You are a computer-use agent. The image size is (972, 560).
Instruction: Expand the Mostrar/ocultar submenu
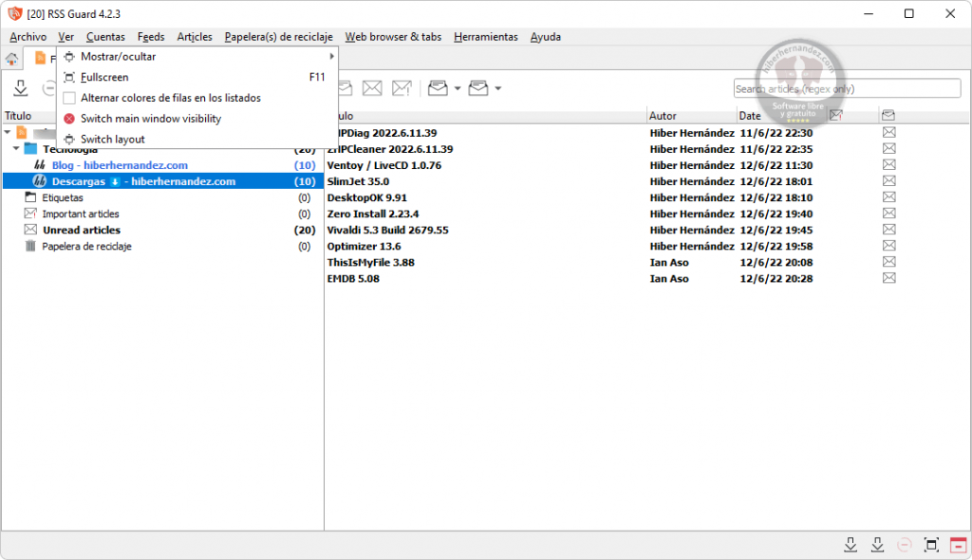[x=197, y=56]
